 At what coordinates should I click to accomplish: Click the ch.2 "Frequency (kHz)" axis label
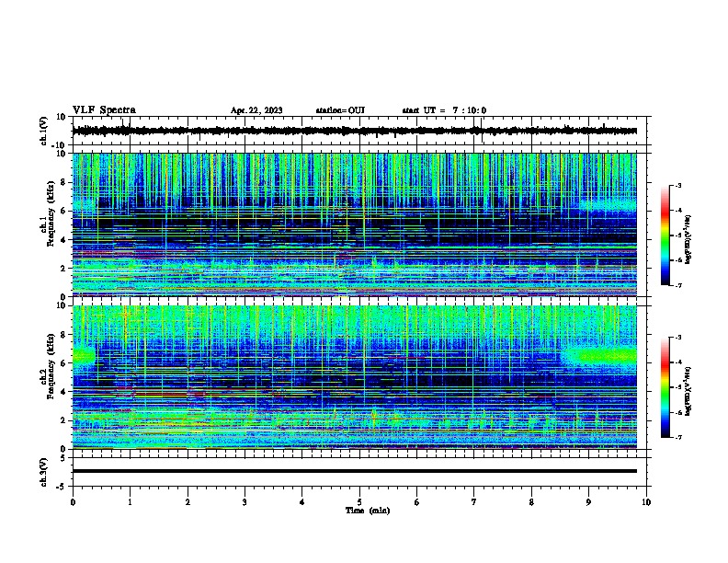(51, 366)
